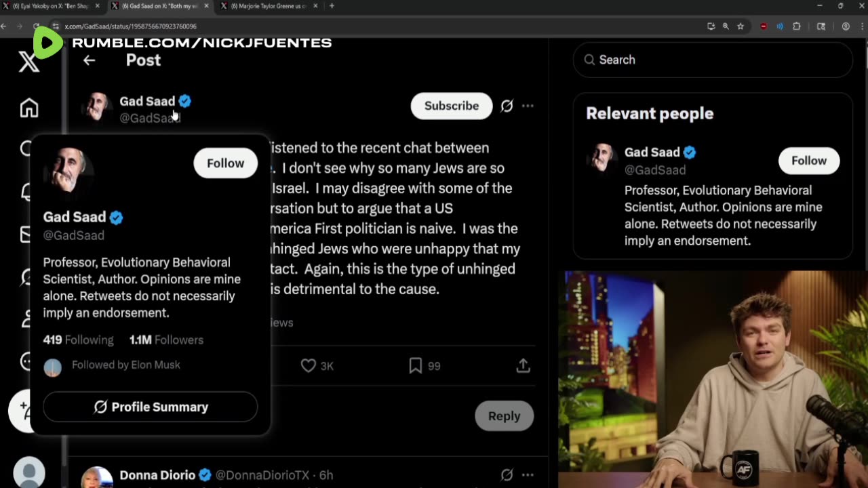This screenshot has width=868, height=488.
Task: Click the Reply button
Action: [505, 416]
